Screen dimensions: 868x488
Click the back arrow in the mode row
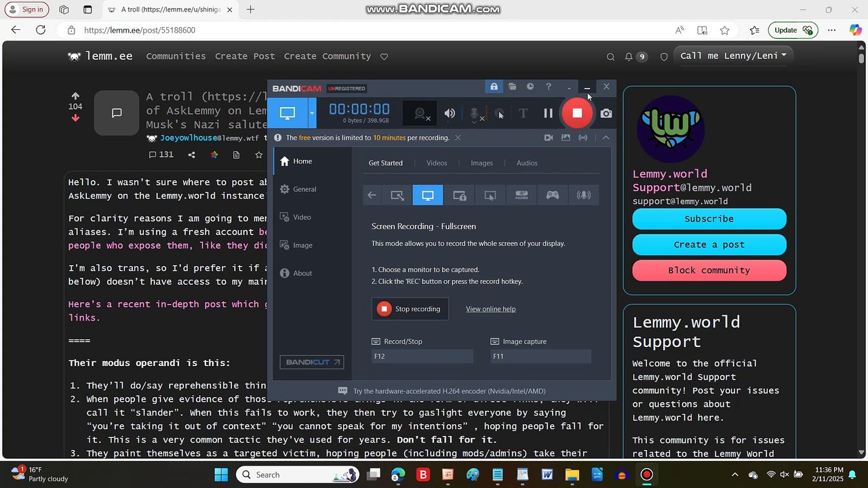(x=372, y=195)
